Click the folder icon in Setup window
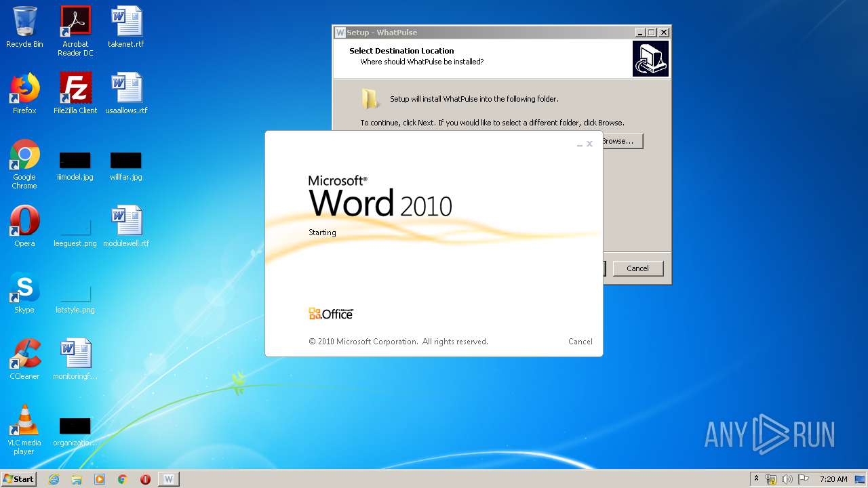Screen dimensions: 868x488 click(370, 99)
